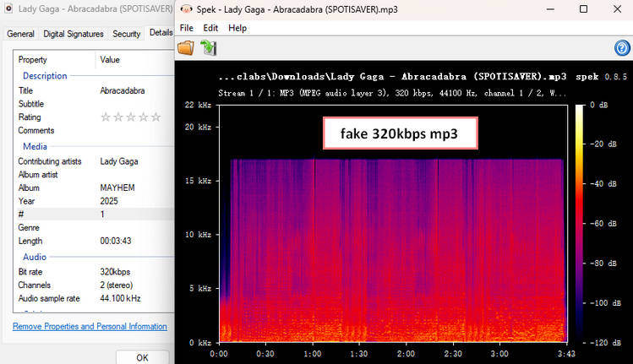Screen dimensions: 633x364
Task: Open Spek help about icon
Action: pos(622,47)
